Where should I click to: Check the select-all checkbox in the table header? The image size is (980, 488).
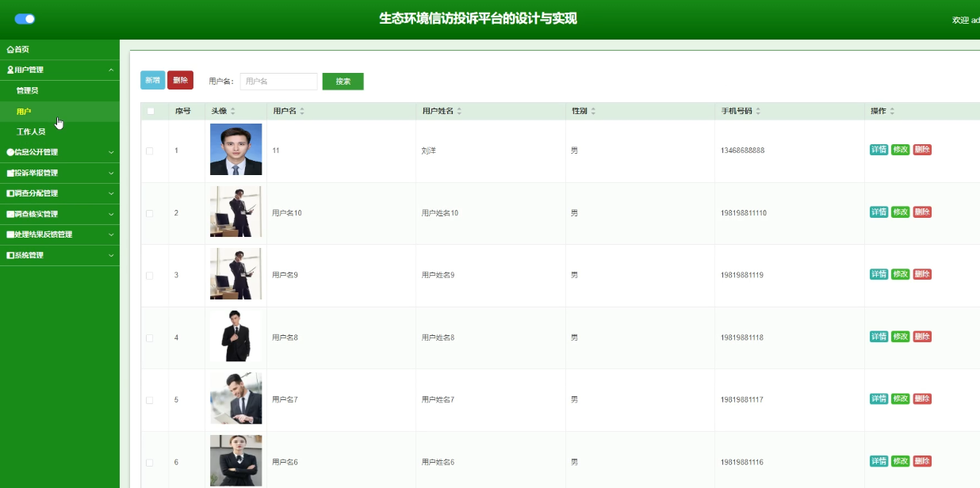tap(151, 111)
